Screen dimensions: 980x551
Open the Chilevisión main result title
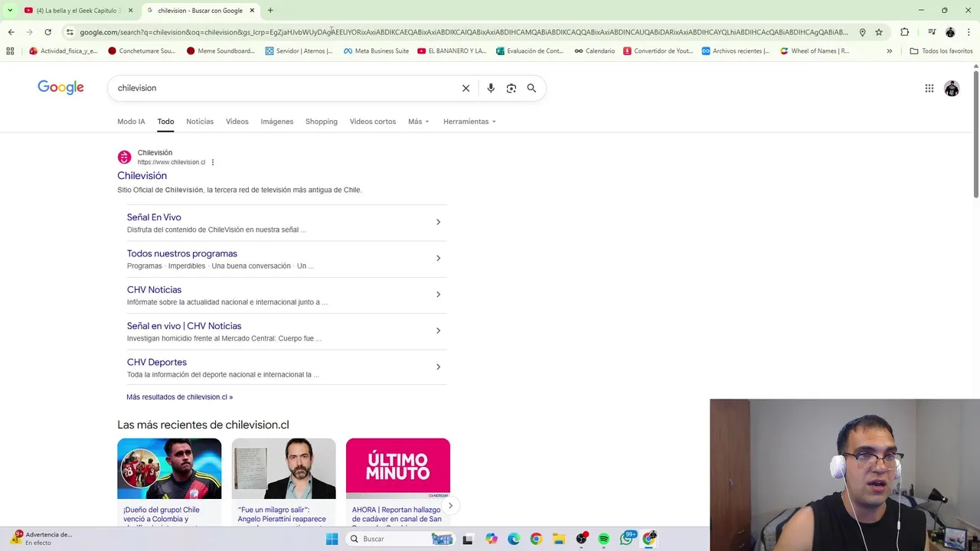pos(142,176)
